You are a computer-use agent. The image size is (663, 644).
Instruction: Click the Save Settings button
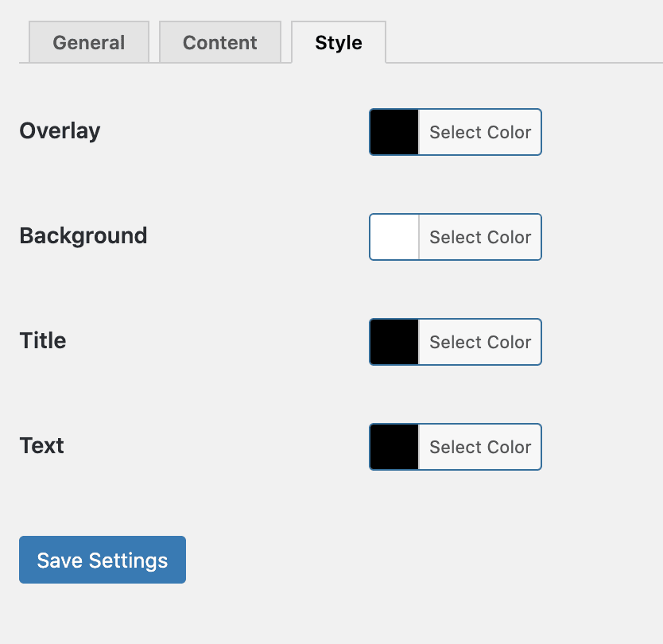click(x=103, y=560)
